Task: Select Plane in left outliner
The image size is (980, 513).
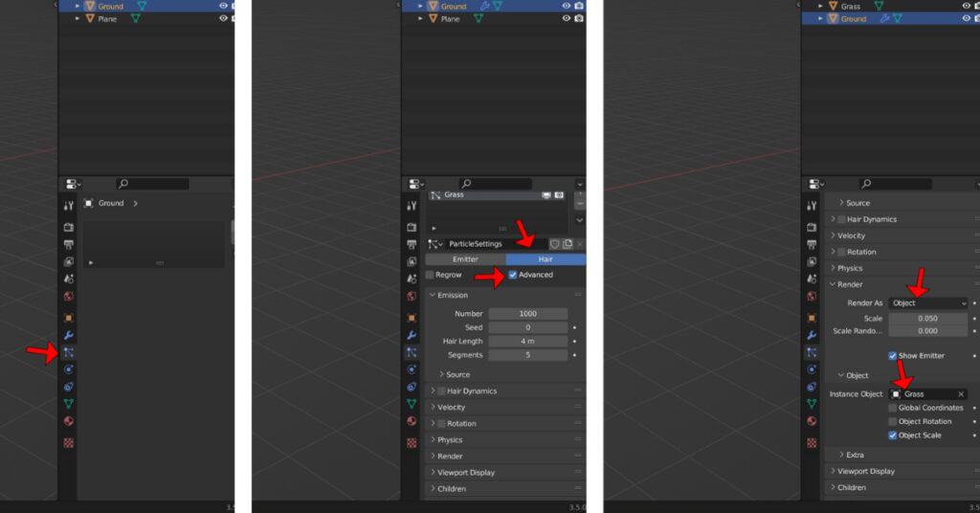Action: (x=107, y=19)
